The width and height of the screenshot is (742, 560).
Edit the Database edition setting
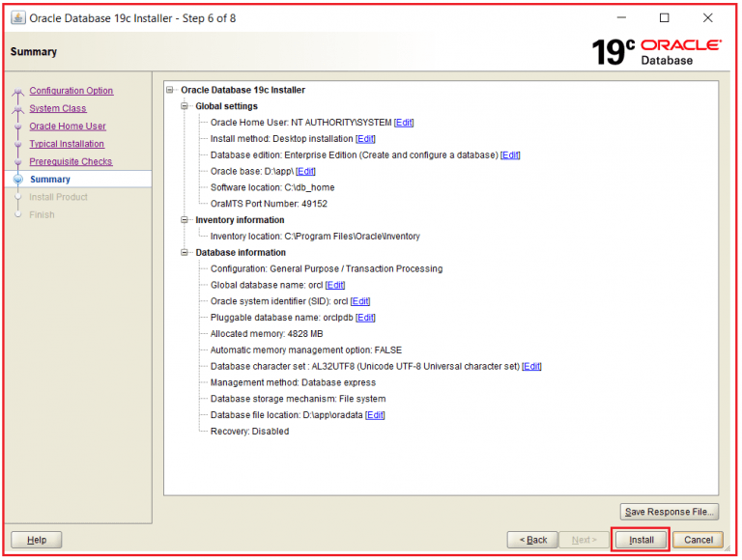pos(510,155)
